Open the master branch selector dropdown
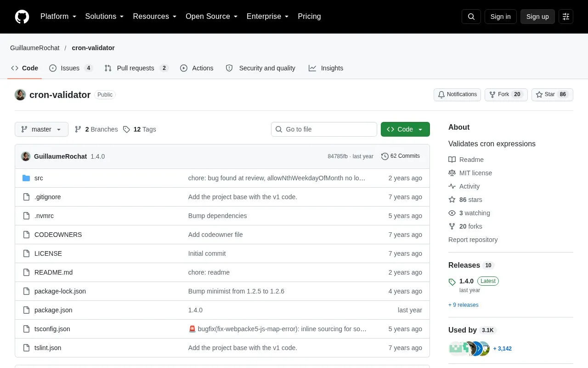This screenshot has width=588, height=368. 41,129
